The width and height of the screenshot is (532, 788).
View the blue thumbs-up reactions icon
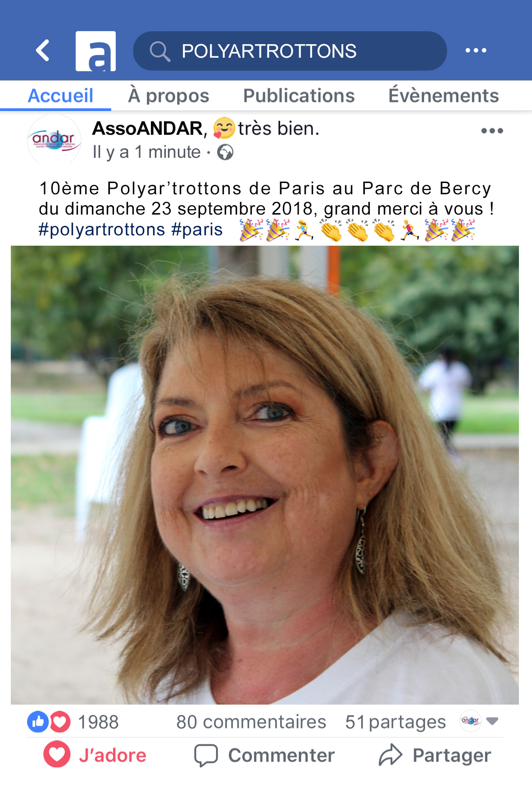[x=38, y=722]
